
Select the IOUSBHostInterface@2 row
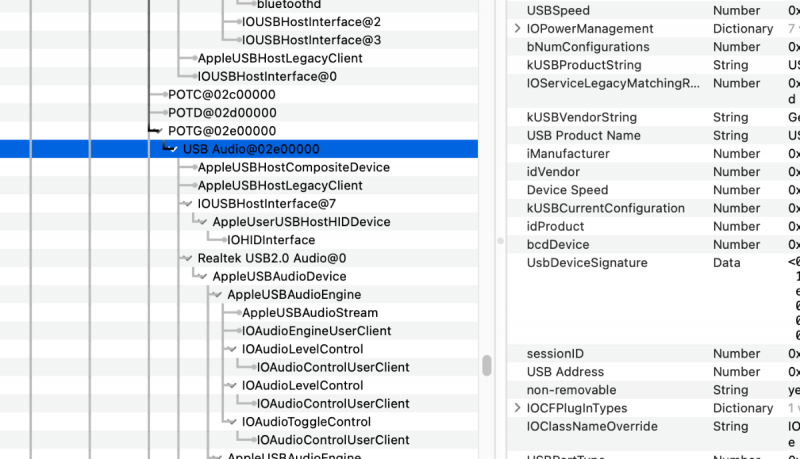tap(311, 22)
